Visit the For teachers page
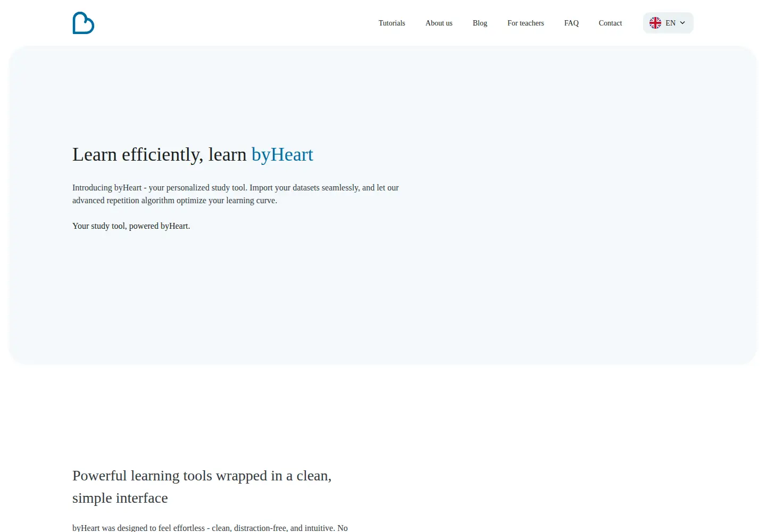 tap(526, 23)
